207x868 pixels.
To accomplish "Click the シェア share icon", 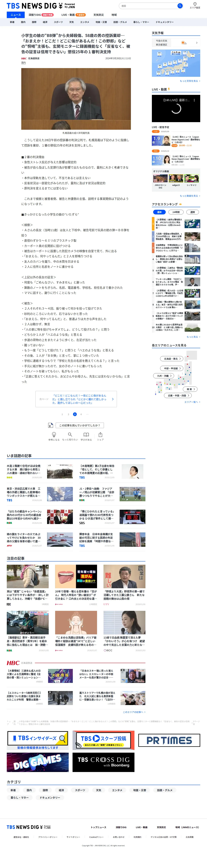I will [x=100, y=435].
